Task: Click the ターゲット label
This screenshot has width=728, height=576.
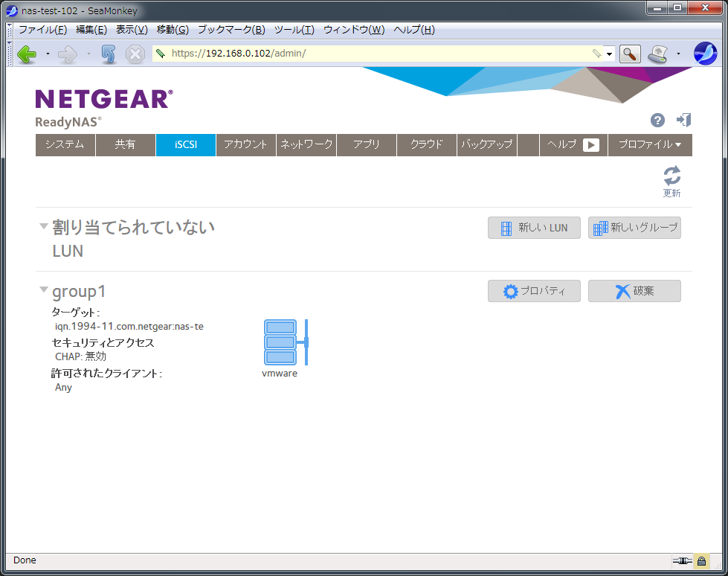Action: point(76,312)
